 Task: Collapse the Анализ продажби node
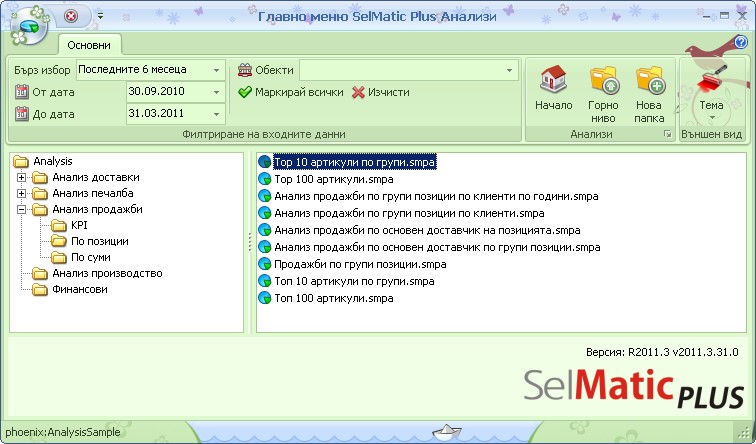(x=21, y=210)
